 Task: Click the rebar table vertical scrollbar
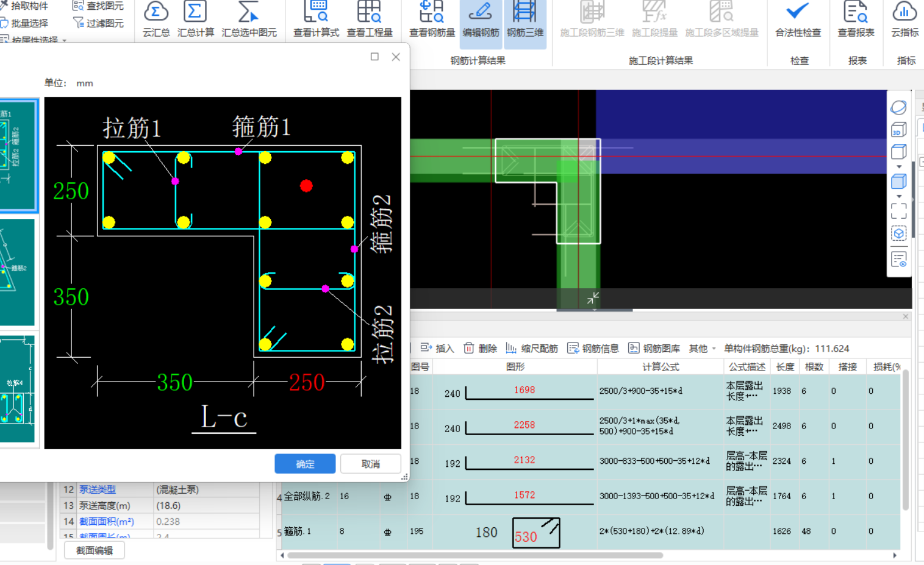tap(906, 439)
